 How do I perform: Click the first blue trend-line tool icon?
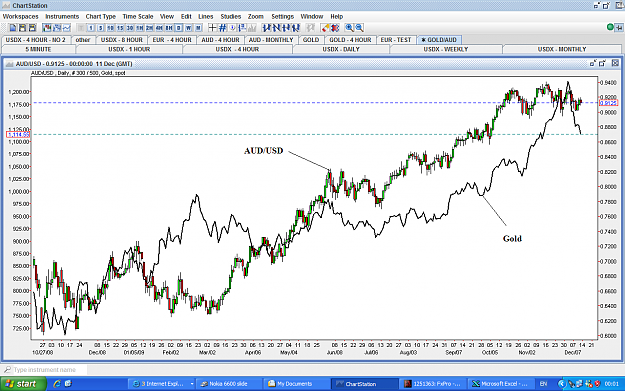point(267,28)
